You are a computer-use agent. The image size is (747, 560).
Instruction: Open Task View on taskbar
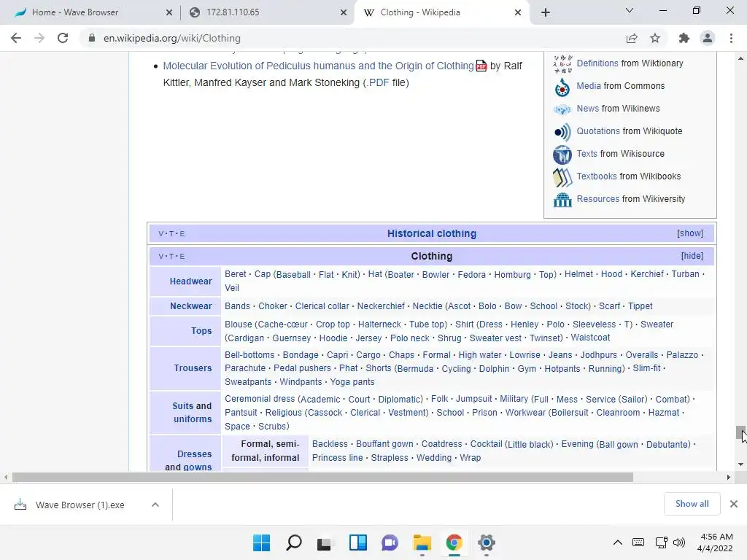tap(325, 542)
